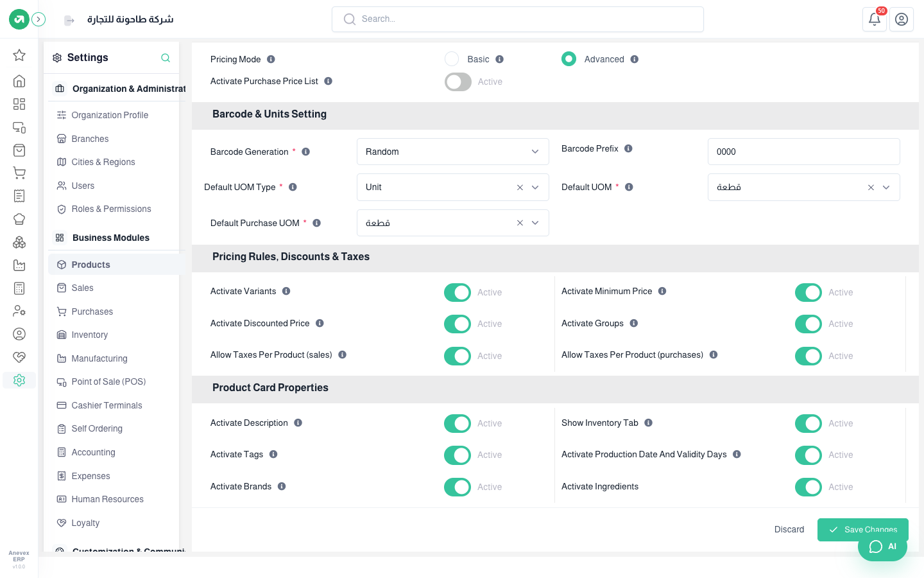924x578 pixels.
Task: Open the notifications bell
Action: (875, 19)
